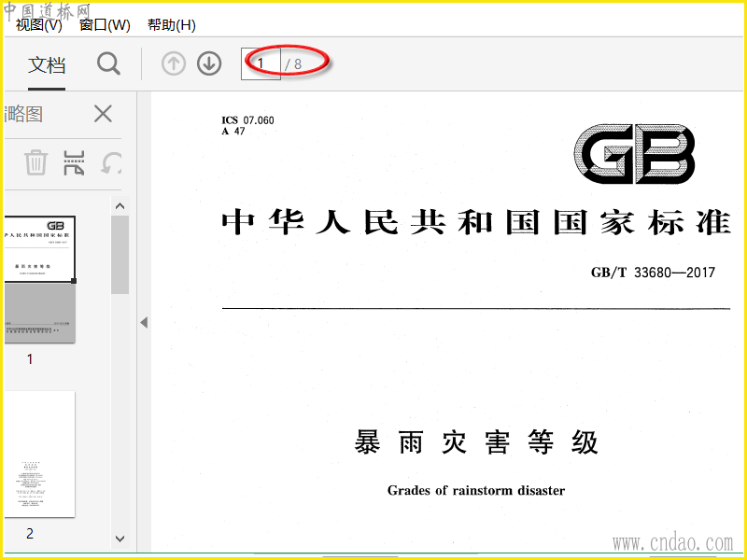Select page 1 thumbnail

(x=39, y=279)
